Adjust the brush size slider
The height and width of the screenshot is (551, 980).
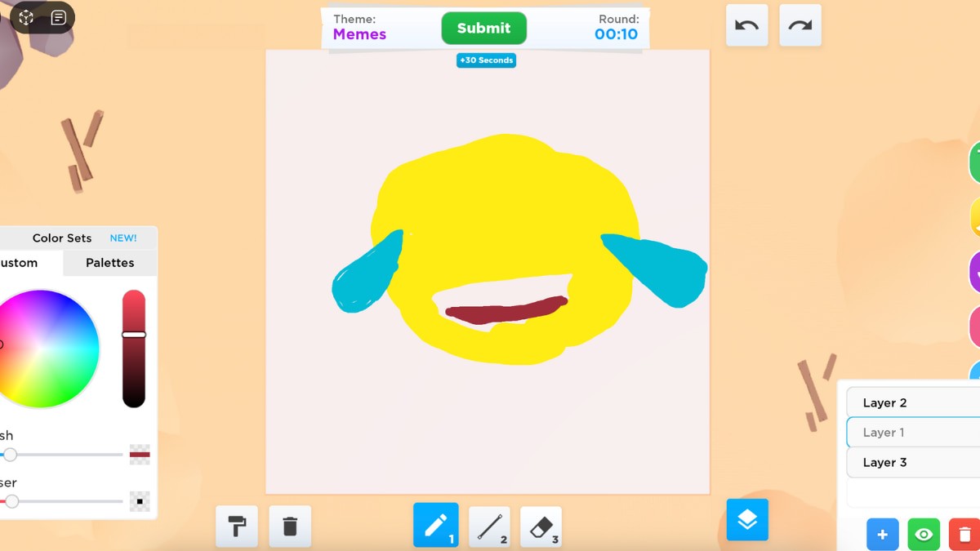tap(62, 455)
